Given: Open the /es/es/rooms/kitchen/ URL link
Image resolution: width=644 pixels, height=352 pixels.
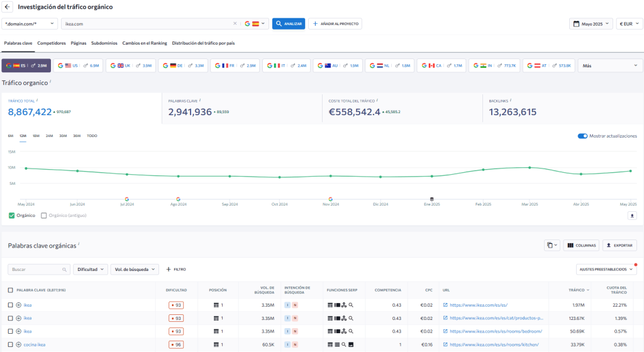Looking at the screenshot, I should tap(494, 344).
